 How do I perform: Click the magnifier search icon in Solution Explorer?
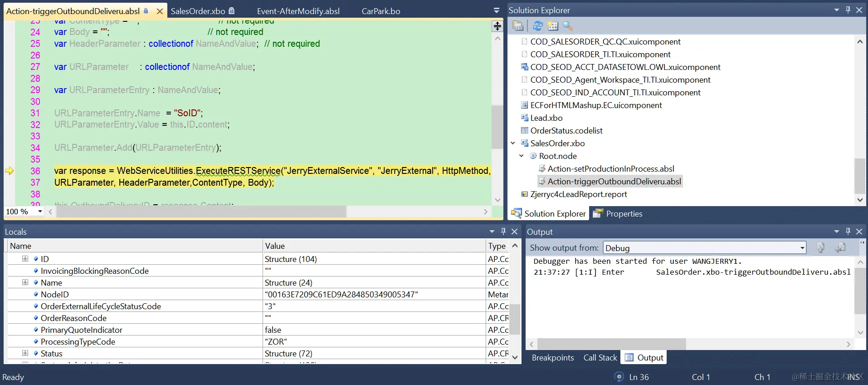coord(568,26)
